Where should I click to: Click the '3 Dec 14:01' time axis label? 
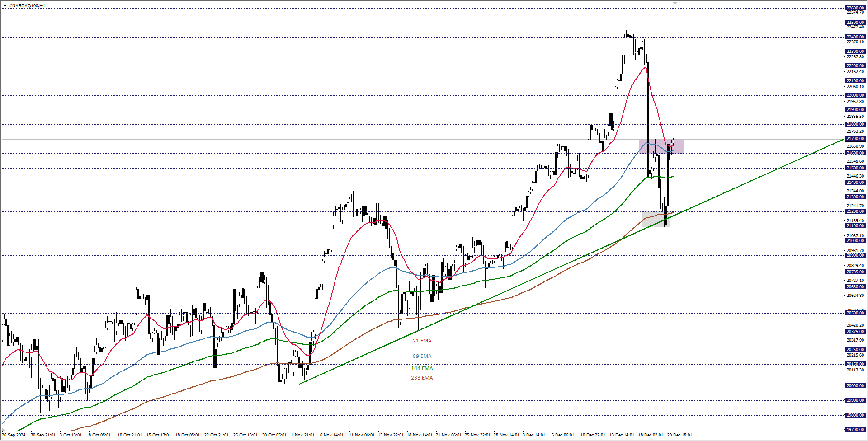tap(534, 435)
